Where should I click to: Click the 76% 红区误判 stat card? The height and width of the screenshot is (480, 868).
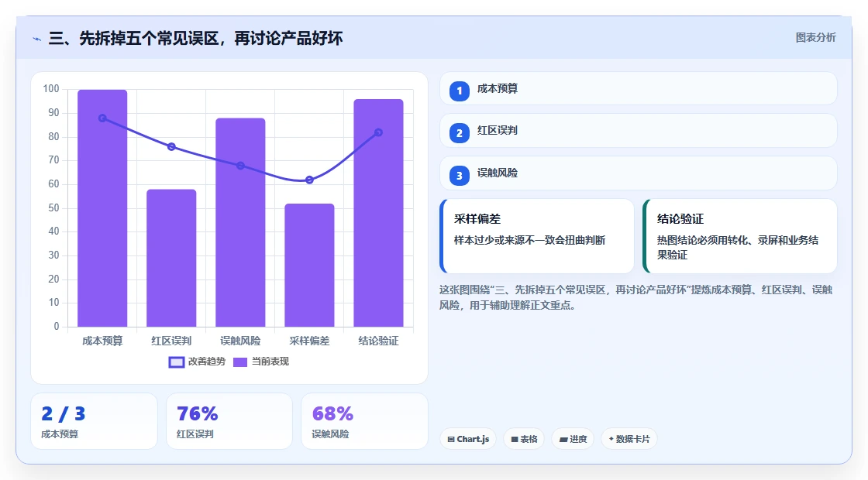pyautogui.click(x=229, y=421)
